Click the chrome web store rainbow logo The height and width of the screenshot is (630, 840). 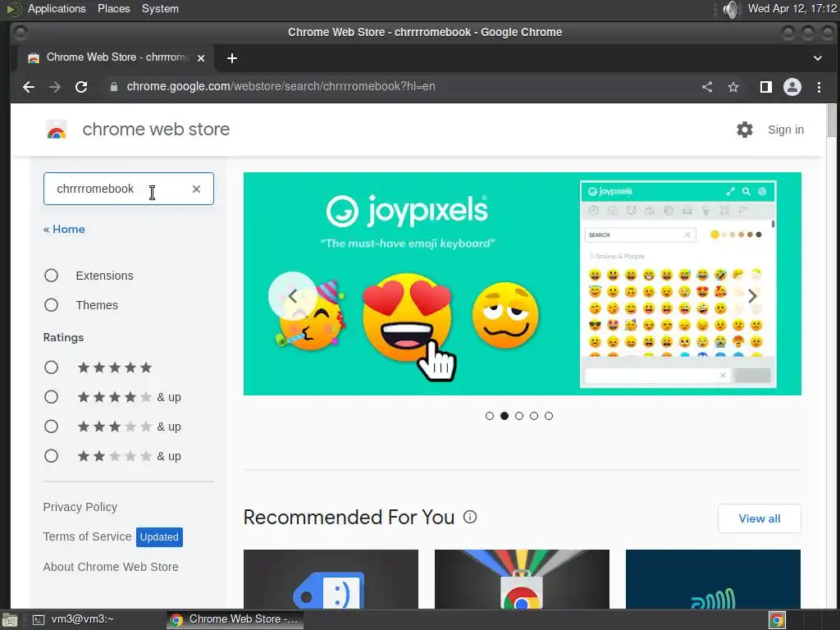[57, 130]
